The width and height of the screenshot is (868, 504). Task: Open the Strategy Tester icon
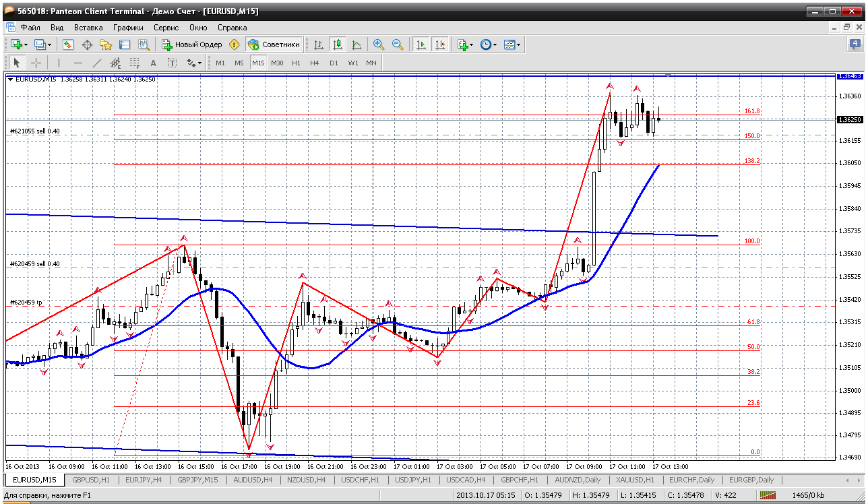(x=144, y=44)
